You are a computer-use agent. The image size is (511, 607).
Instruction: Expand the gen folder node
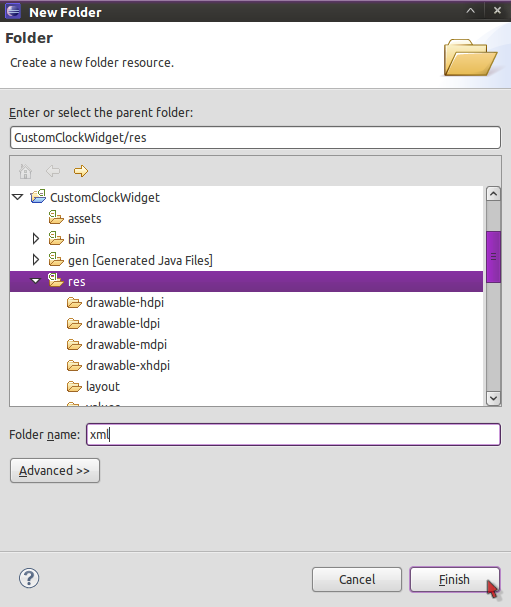[x=36, y=260]
